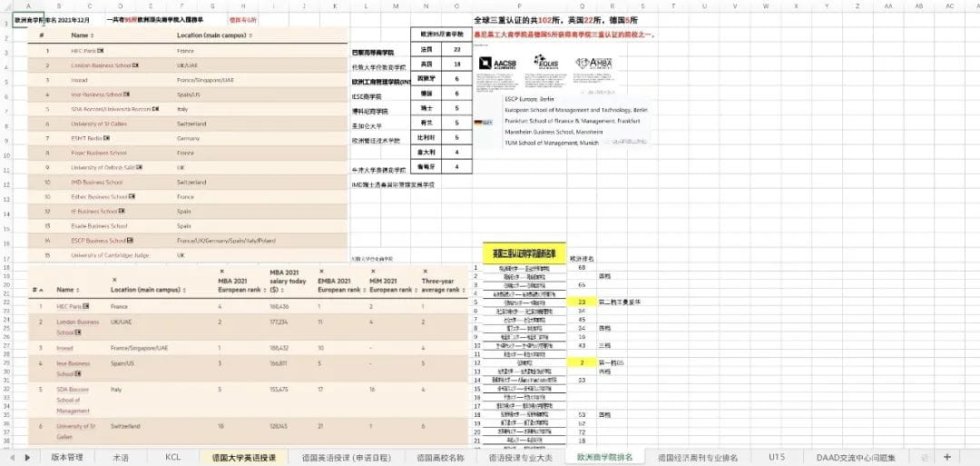Select the 比利时 country cell
The image size is (980, 466).
coord(426,137)
